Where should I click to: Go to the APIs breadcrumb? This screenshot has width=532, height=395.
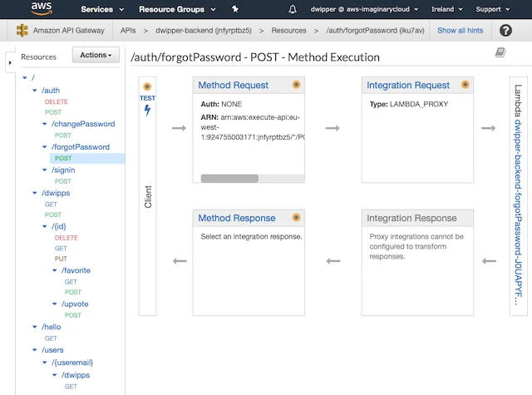click(x=128, y=31)
